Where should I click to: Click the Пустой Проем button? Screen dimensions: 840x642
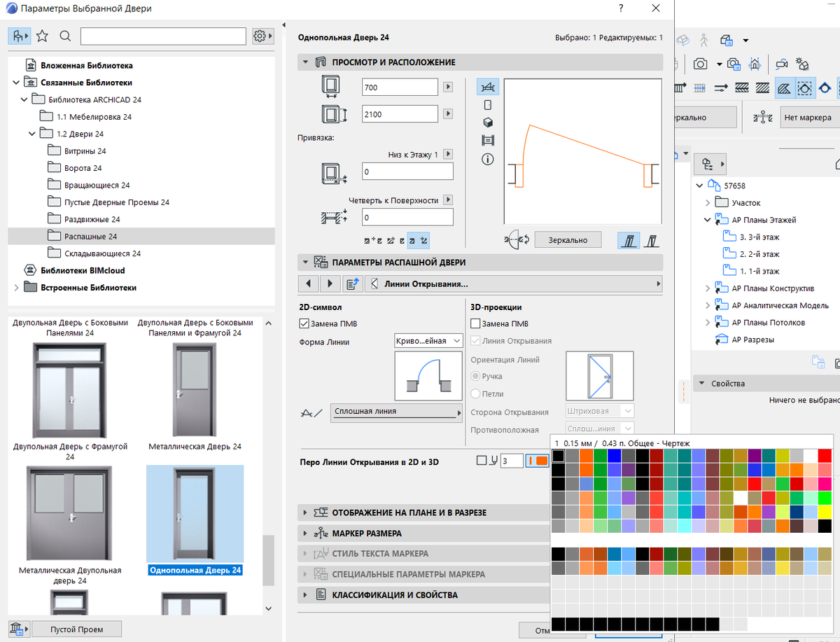tap(77, 629)
